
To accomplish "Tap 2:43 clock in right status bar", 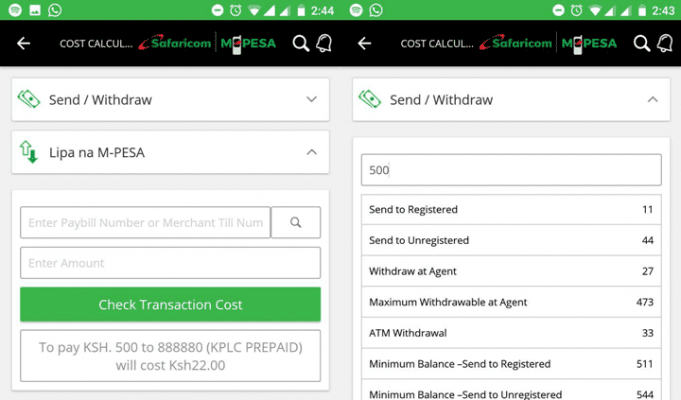I will 663,10.
